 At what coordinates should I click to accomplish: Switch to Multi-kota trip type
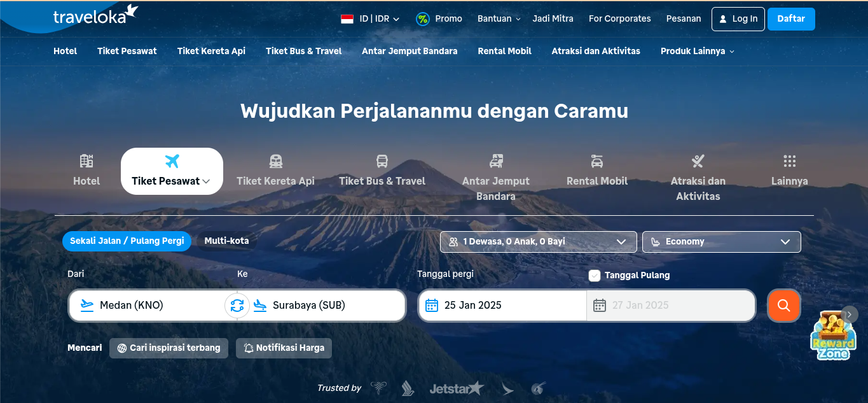[x=226, y=241]
